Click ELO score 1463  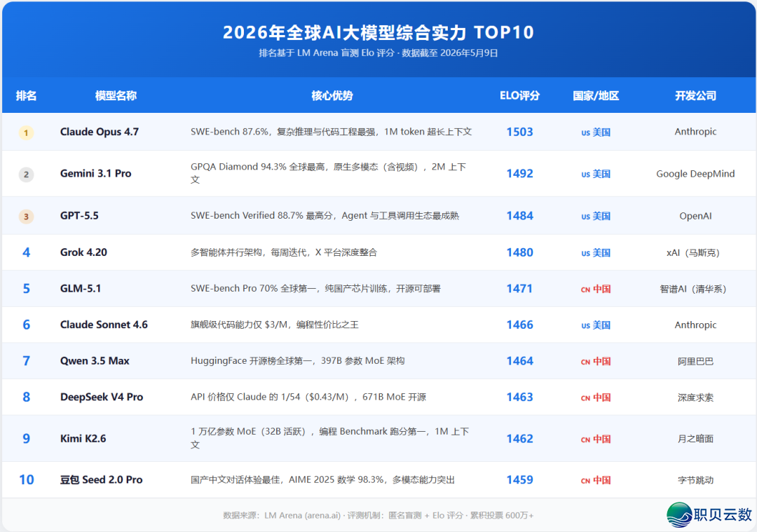coord(519,397)
